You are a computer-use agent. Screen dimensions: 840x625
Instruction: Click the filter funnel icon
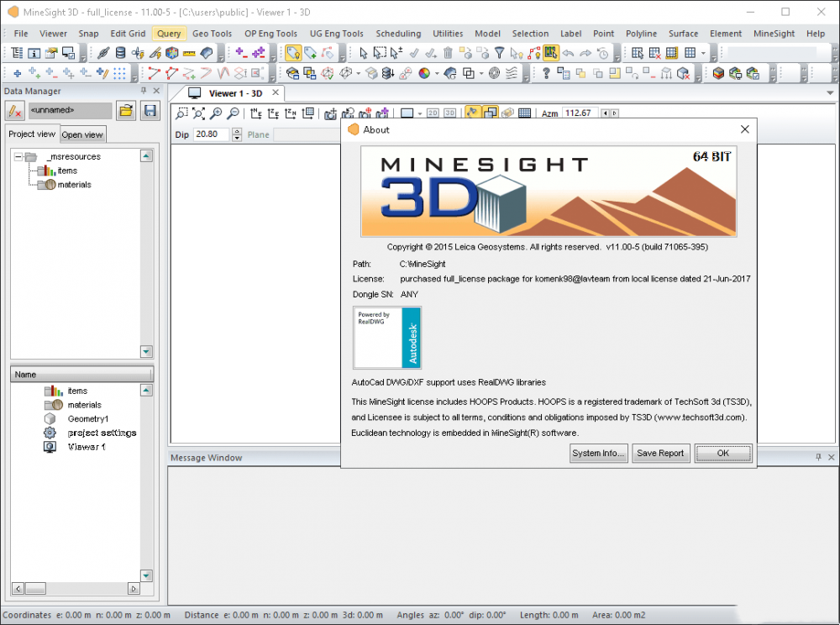(499, 53)
